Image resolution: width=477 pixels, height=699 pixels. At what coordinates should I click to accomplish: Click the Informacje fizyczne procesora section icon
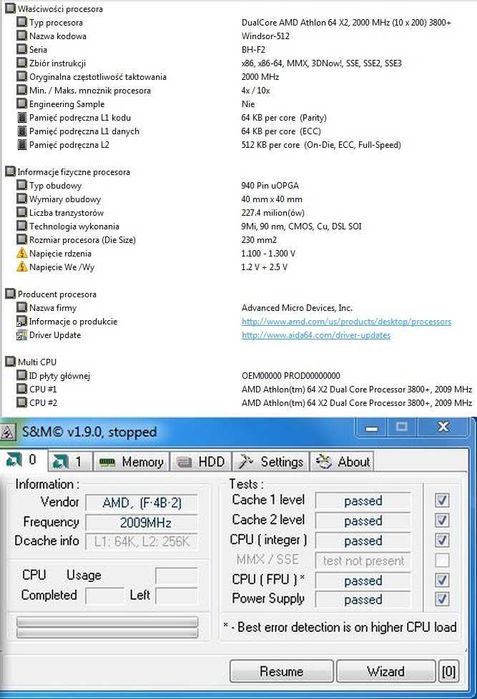[10, 171]
